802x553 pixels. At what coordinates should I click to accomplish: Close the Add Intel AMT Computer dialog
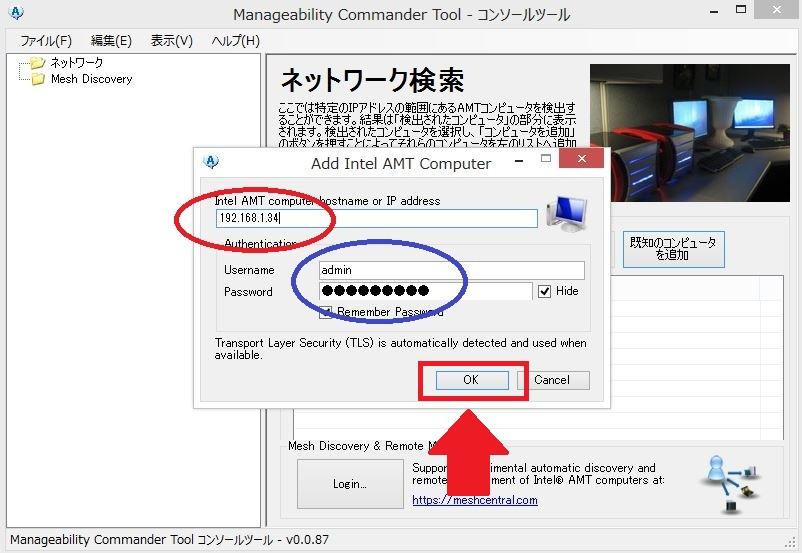pyautogui.click(x=582, y=159)
